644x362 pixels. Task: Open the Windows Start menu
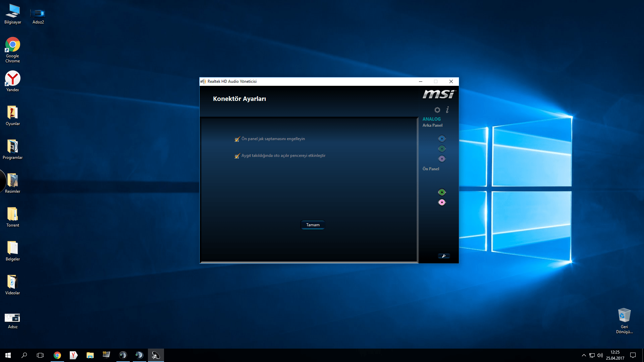pos(8,355)
